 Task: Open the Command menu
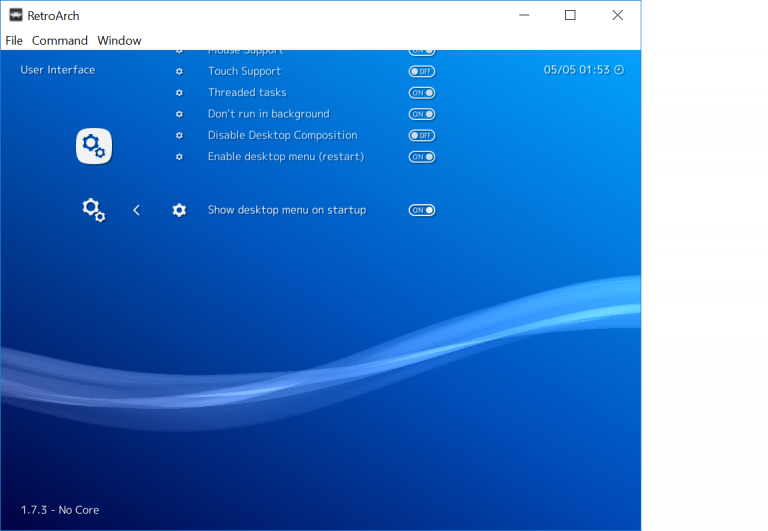(x=60, y=41)
